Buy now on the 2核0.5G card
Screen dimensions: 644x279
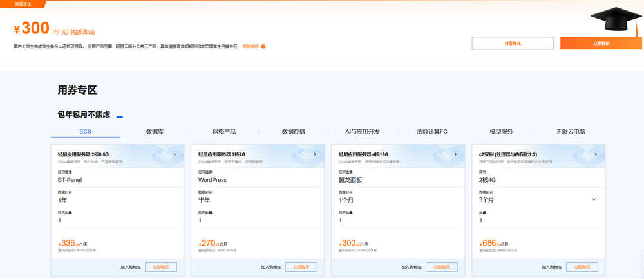click(161, 267)
